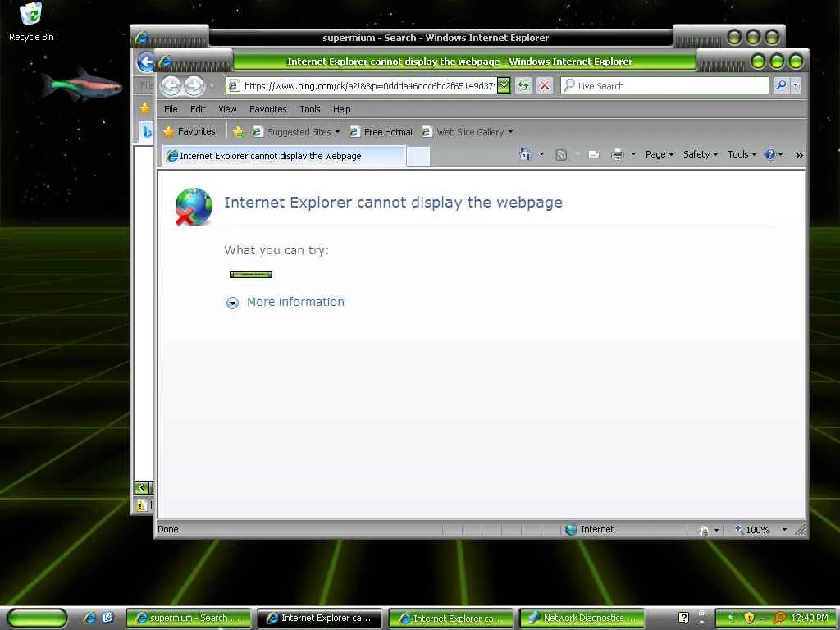Click warning icon in supermium window status bar

click(141, 505)
